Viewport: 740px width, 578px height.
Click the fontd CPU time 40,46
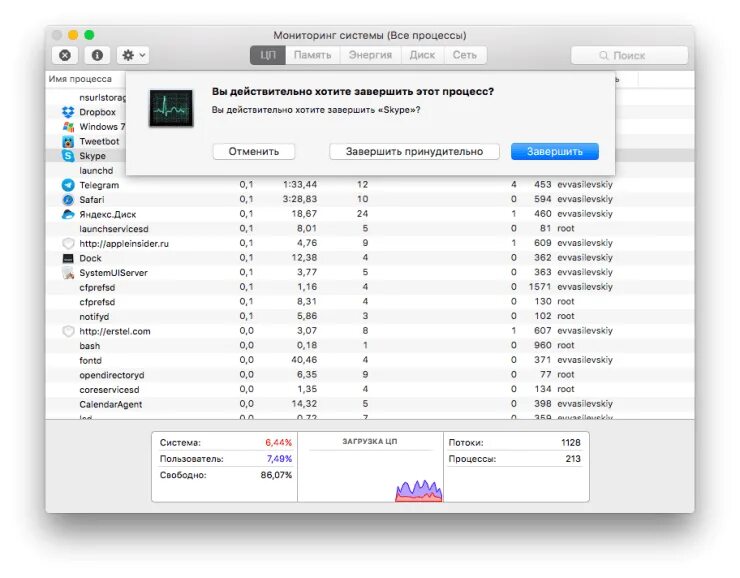coord(304,360)
